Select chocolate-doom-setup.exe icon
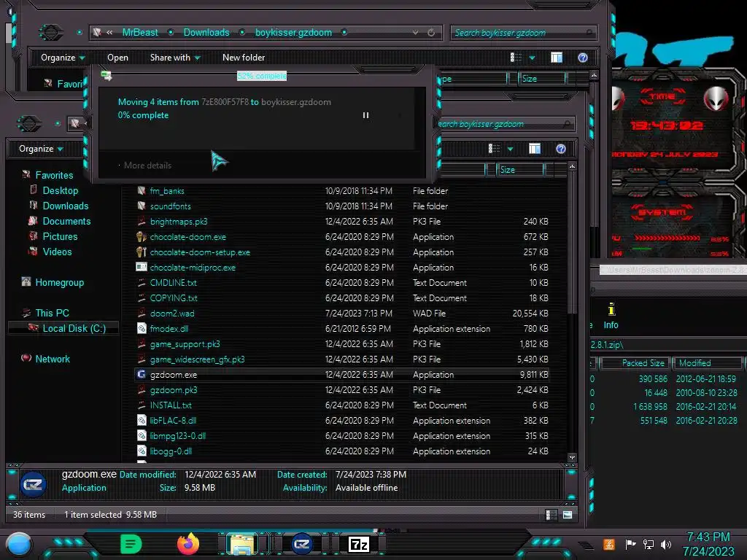 pos(141,252)
